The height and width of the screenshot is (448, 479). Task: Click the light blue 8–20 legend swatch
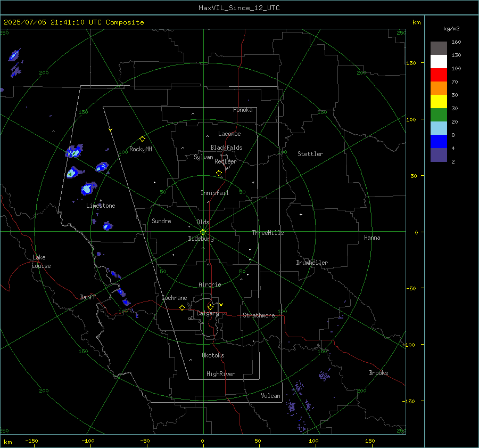coord(439,128)
